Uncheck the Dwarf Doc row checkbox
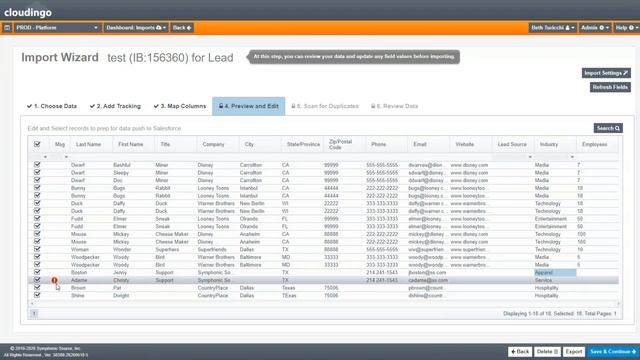 click(x=37, y=180)
